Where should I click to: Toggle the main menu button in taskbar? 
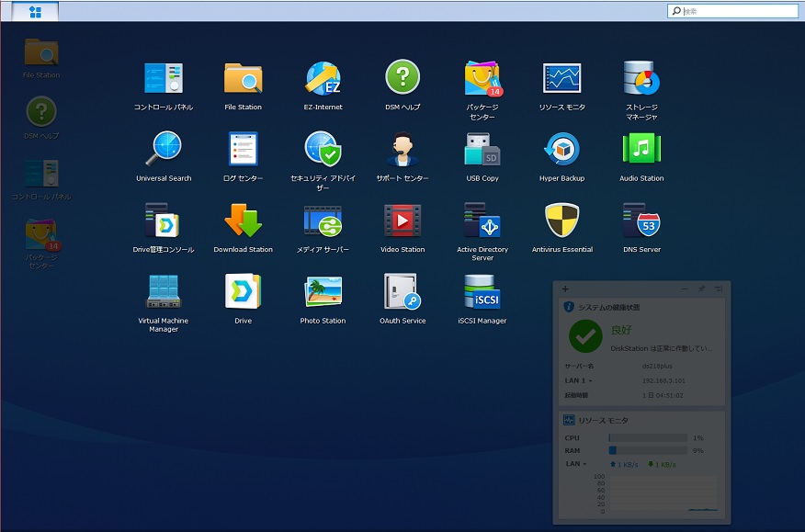pyautogui.click(x=35, y=12)
